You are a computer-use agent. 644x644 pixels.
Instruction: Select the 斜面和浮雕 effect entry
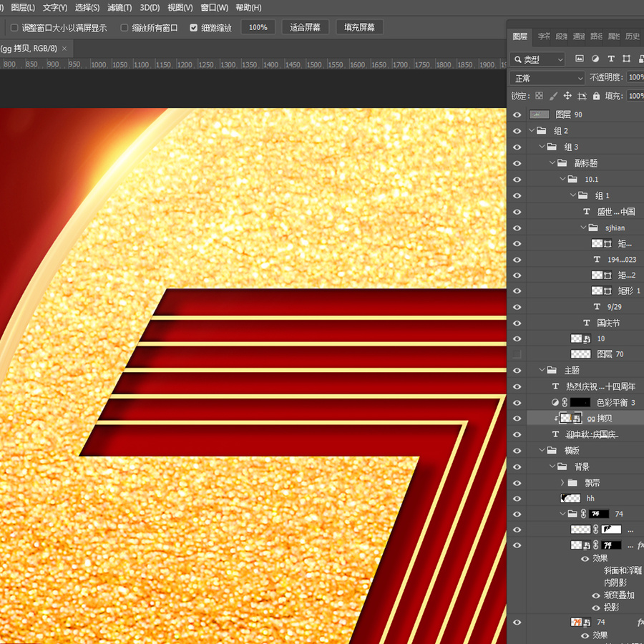point(623,570)
